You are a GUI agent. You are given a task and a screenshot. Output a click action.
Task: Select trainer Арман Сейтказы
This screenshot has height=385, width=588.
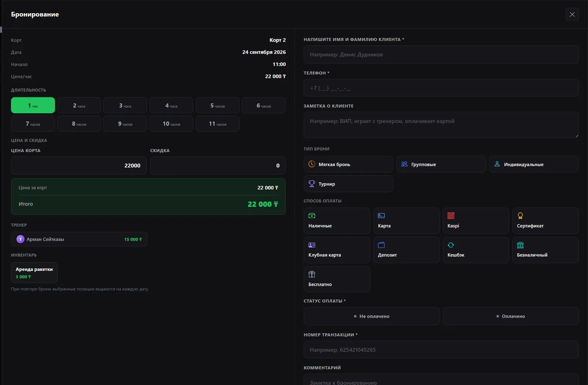(79, 239)
